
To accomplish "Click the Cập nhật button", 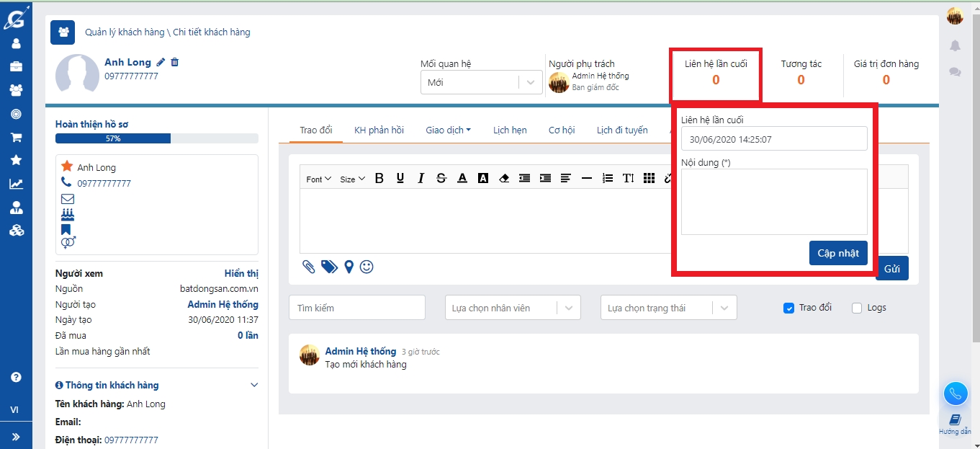I will 838,254.
